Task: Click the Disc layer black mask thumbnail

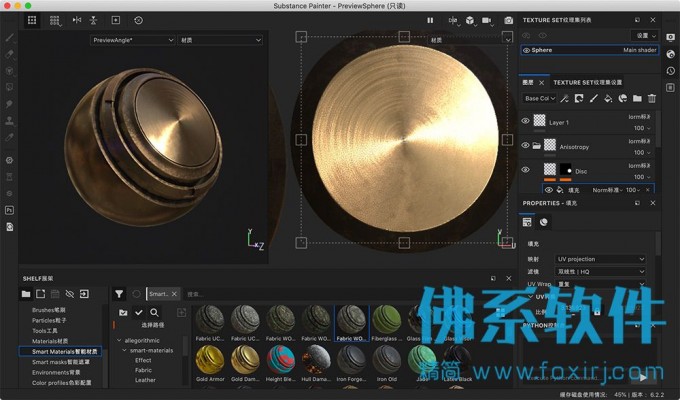Action: (x=565, y=170)
